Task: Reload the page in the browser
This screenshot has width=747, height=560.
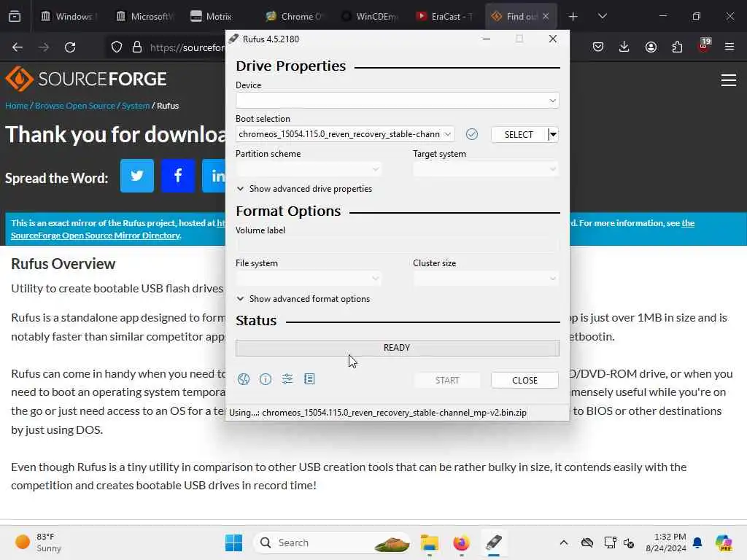Action: (x=70, y=47)
